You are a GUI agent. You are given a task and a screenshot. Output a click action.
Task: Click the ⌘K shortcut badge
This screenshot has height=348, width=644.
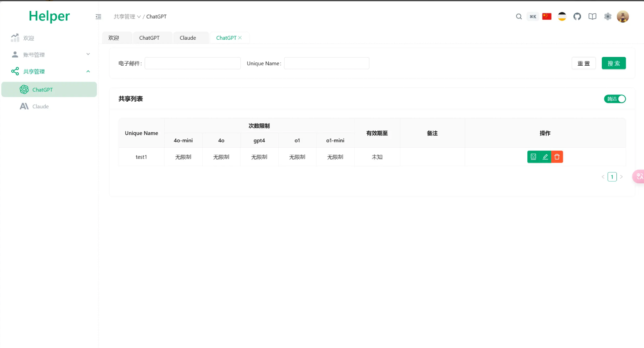point(533,17)
